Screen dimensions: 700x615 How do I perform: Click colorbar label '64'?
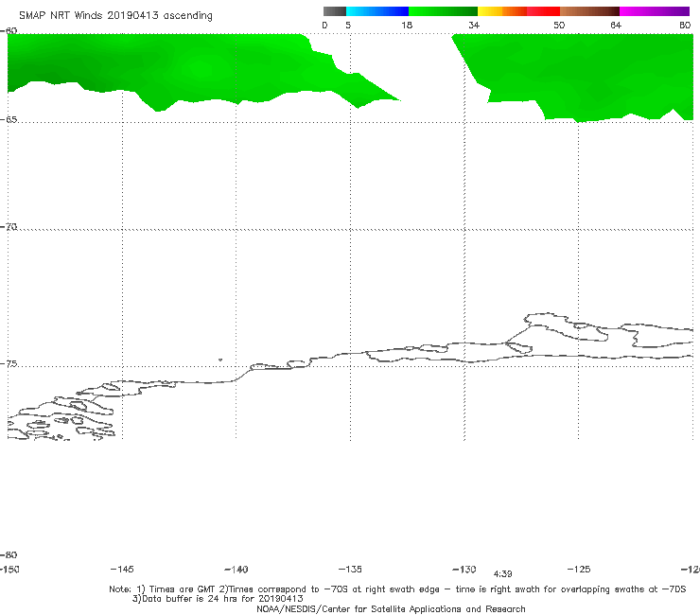point(616,25)
